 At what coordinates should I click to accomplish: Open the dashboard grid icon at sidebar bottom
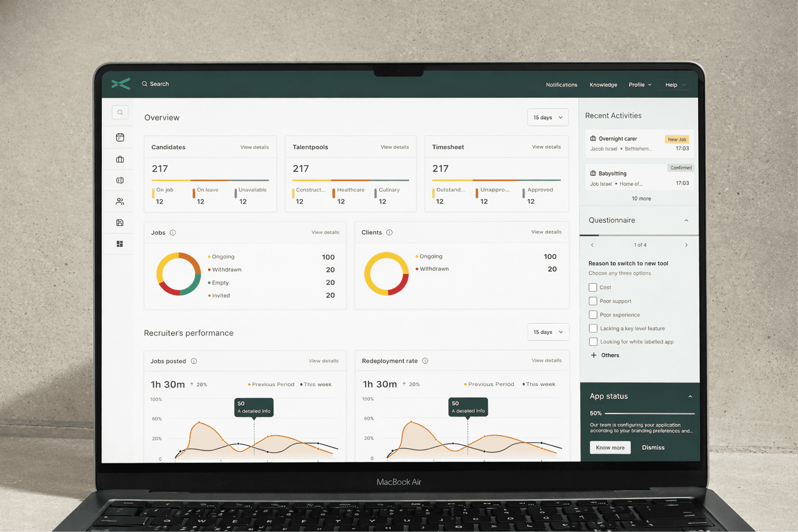tap(120, 244)
